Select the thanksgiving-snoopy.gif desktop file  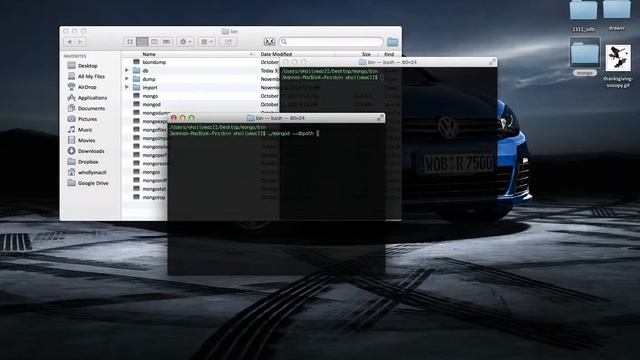[x=618, y=65]
